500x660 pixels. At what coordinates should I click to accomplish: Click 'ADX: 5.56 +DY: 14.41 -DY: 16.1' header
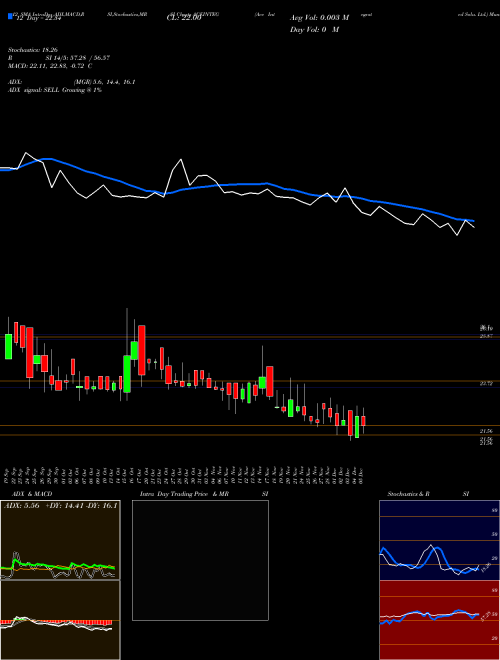[x=60, y=505]
